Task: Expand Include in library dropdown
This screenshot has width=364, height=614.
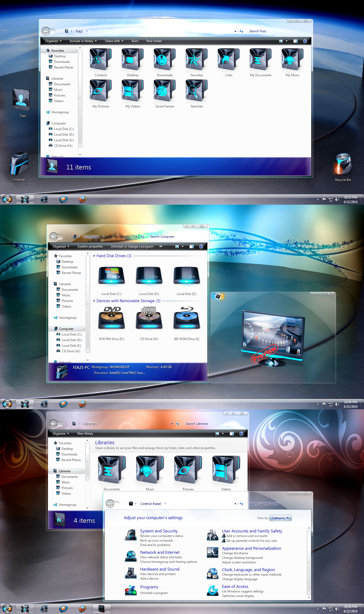Action: [83, 41]
